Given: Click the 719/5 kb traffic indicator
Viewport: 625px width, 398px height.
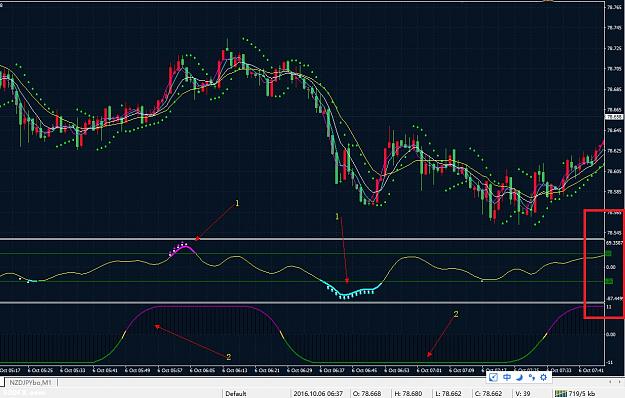Looking at the screenshot, I should click(x=582, y=394).
